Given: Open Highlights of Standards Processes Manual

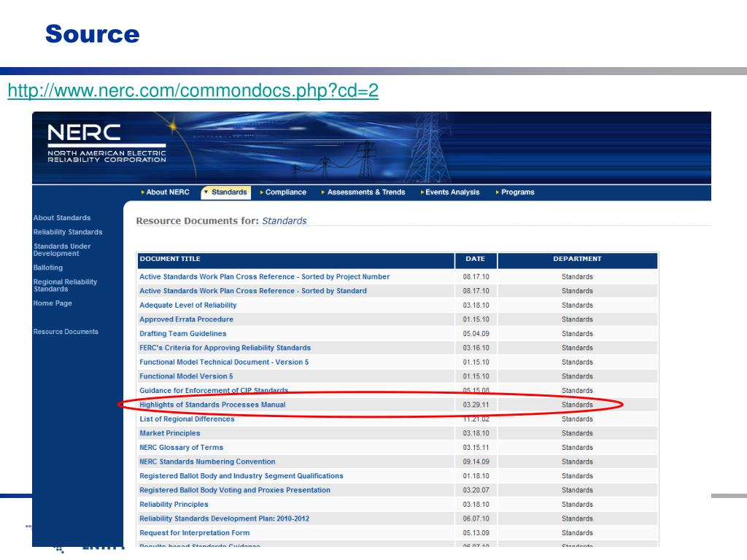Looking at the screenshot, I should point(212,405).
